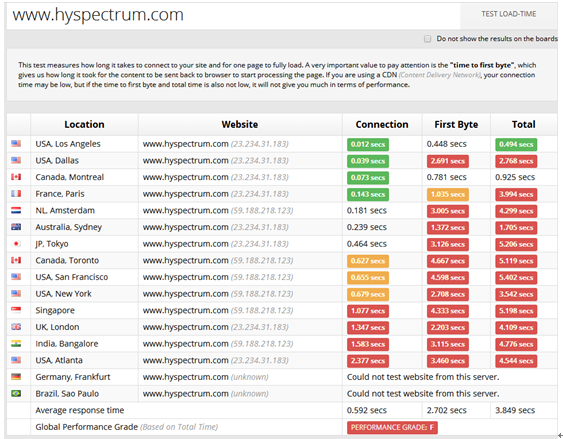Click the Singapore flag icon

pyautogui.click(x=16, y=310)
